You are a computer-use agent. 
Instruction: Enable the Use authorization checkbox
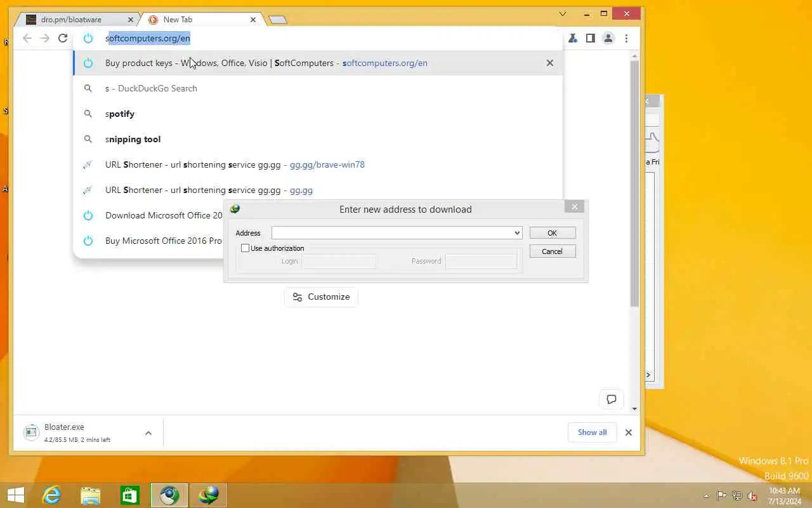(246, 248)
